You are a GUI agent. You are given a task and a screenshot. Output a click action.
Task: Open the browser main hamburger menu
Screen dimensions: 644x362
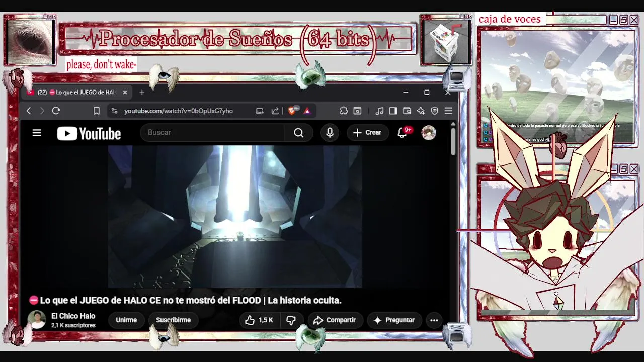pos(448,111)
